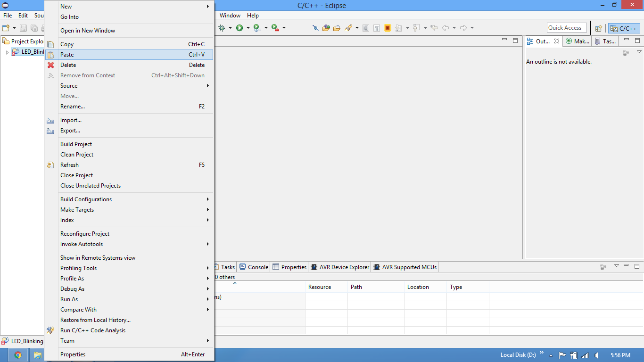This screenshot has height=362, width=644.
Task: Choose Import... from the context menu
Action: click(129, 120)
